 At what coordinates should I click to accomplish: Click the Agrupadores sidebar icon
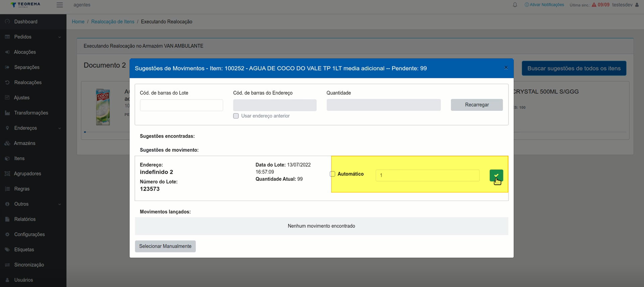(x=7, y=173)
